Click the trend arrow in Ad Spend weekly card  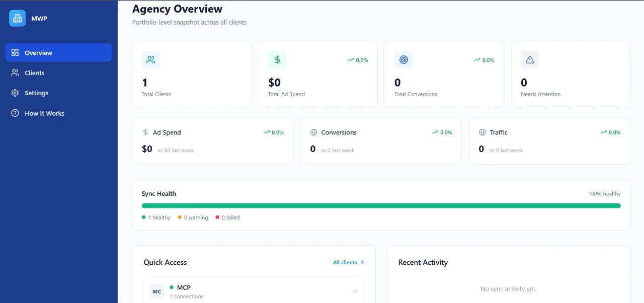[267, 132]
